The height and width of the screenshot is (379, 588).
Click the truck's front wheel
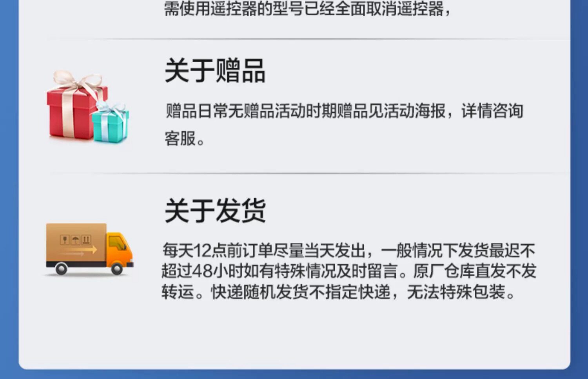click(x=117, y=268)
